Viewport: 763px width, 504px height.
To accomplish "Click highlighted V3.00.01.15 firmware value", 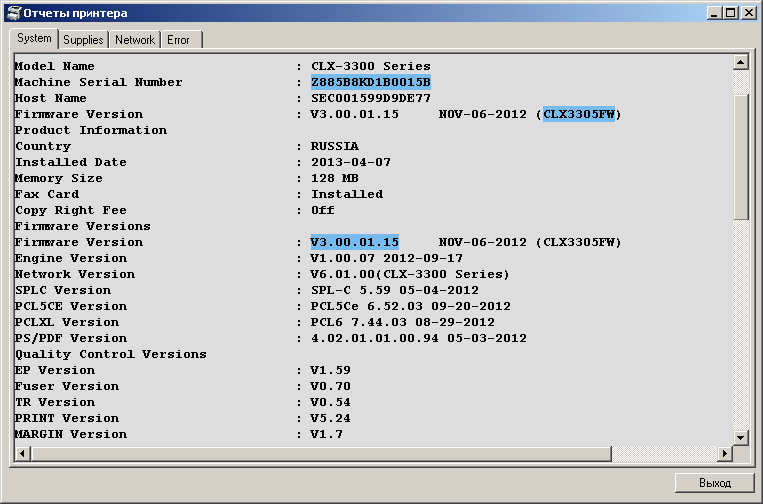I will tap(355, 242).
